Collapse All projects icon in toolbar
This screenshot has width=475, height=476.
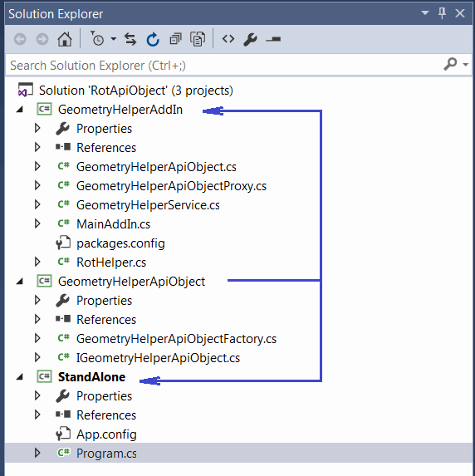pos(175,39)
